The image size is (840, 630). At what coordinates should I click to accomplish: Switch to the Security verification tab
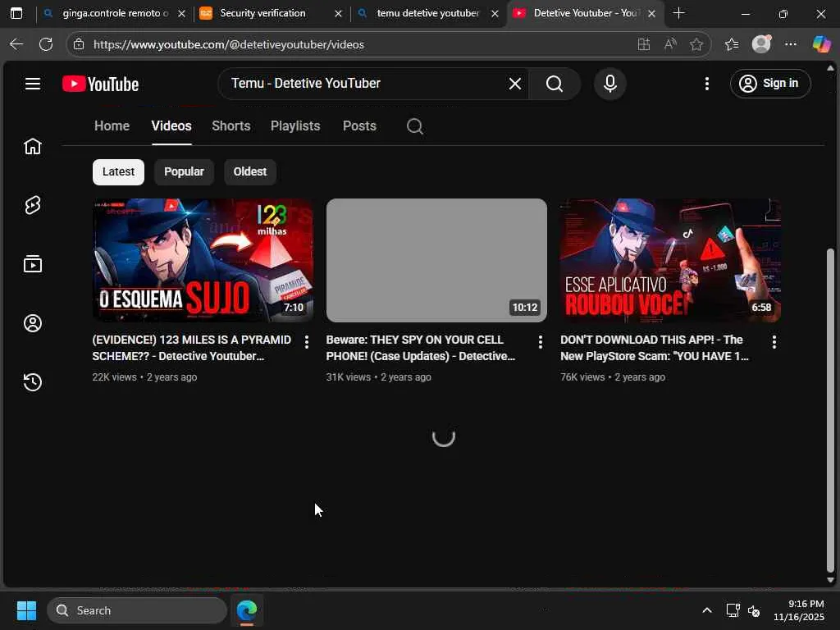[262, 13]
